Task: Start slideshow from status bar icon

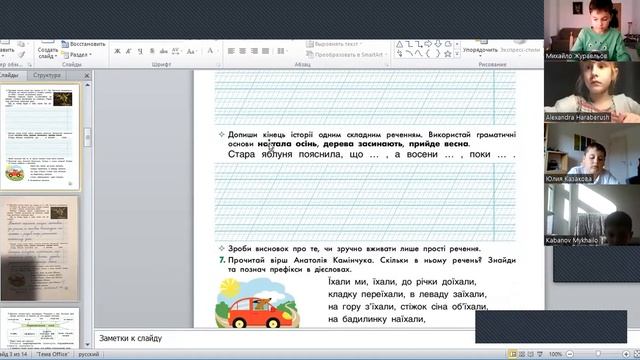Action: [x=540, y=354]
